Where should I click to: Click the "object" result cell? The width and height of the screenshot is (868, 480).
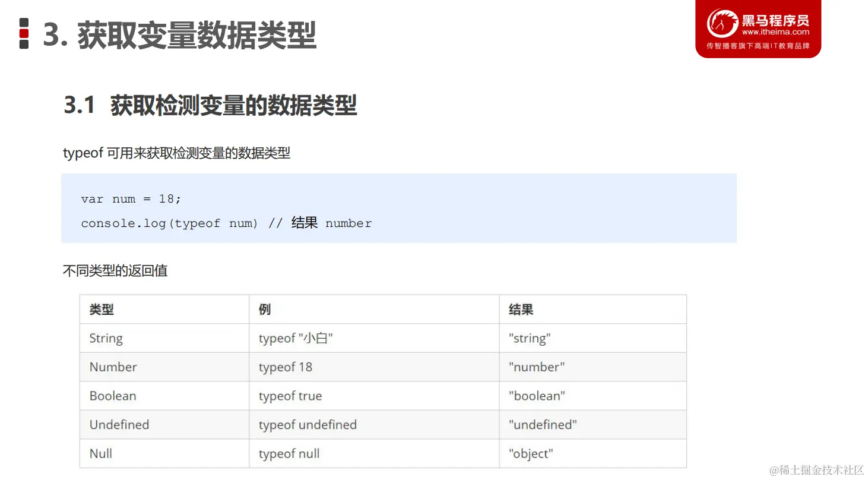click(x=530, y=453)
